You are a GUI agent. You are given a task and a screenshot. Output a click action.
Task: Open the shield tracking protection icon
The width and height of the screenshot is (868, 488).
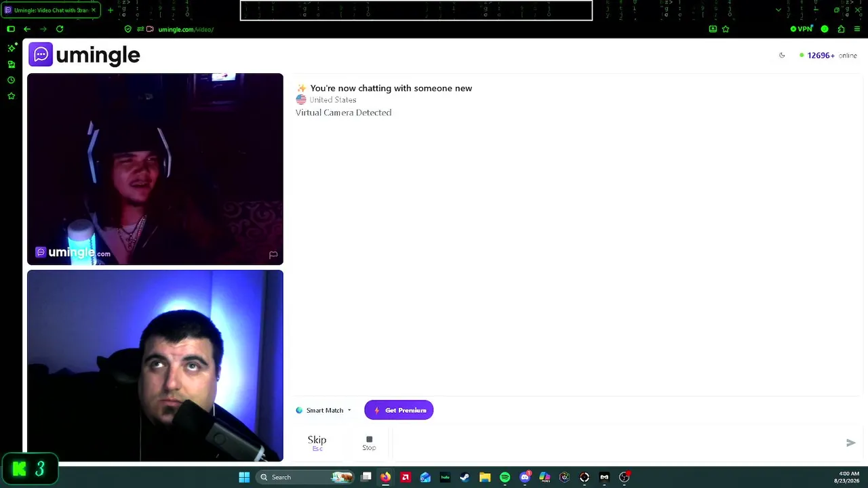pos(128,29)
